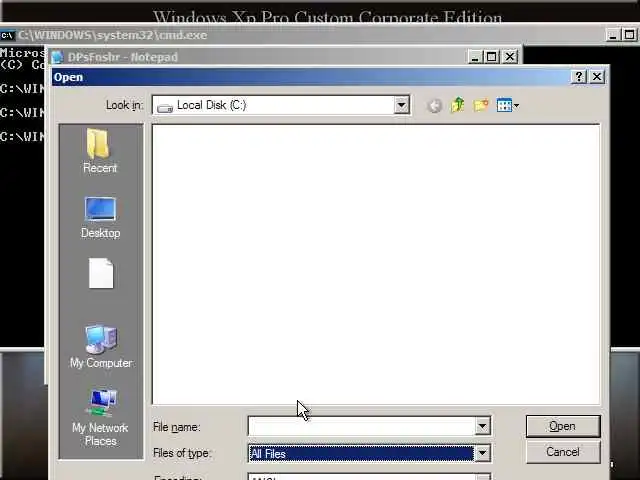Go back to last folder visited
The height and width of the screenshot is (480, 640).
435,106
